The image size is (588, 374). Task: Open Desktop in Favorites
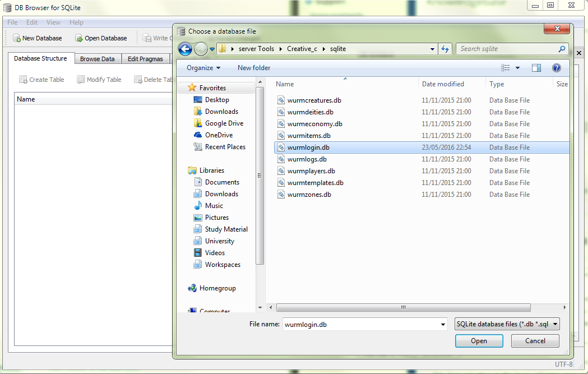tap(217, 100)
